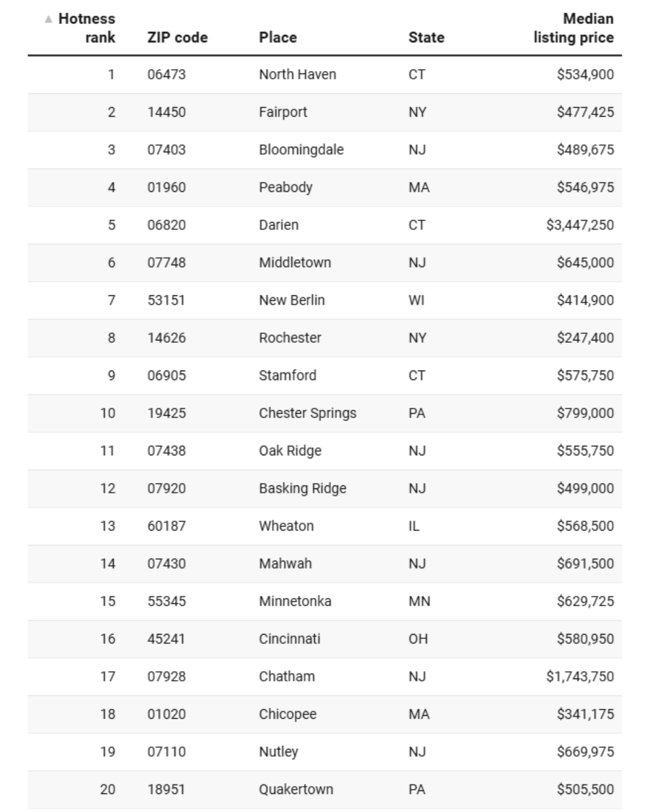Select the IL state cell for Wheaton
The height and width of the screenshot is (812, 650).
click(414, 526)
